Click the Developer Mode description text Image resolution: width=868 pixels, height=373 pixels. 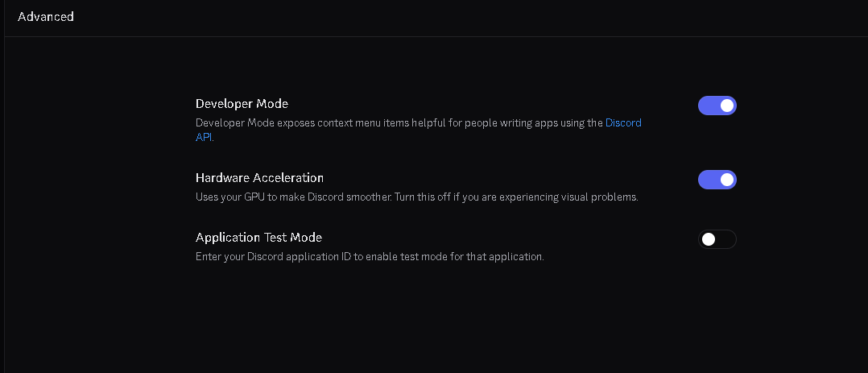[x=399, y=123]
